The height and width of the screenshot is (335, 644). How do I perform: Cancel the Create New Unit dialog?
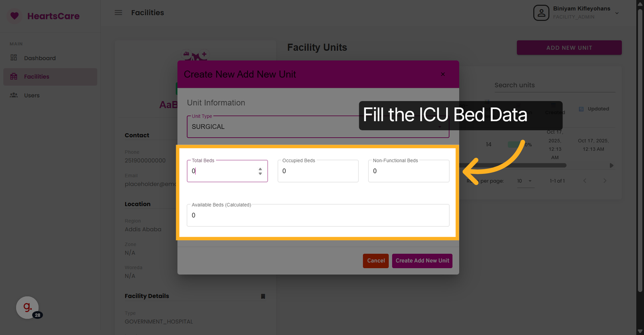[x=375, y=261]
